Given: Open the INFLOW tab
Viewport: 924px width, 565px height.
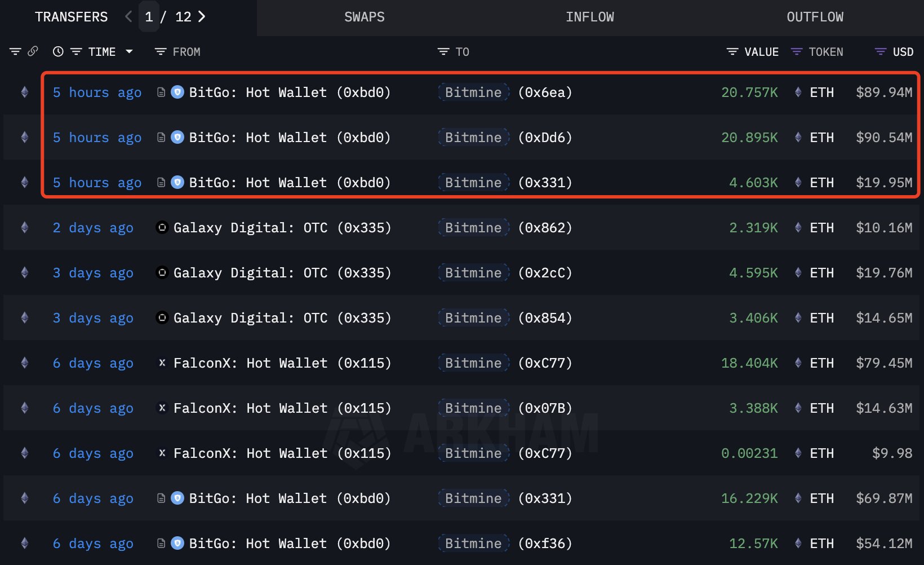Looking at the screenshot, I should pyautogui.click(x=589, y=17).
